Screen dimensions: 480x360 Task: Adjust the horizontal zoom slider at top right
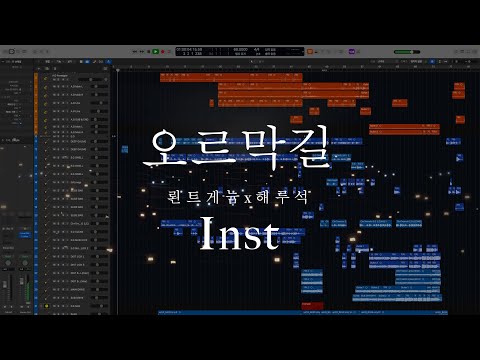[470, 62]
